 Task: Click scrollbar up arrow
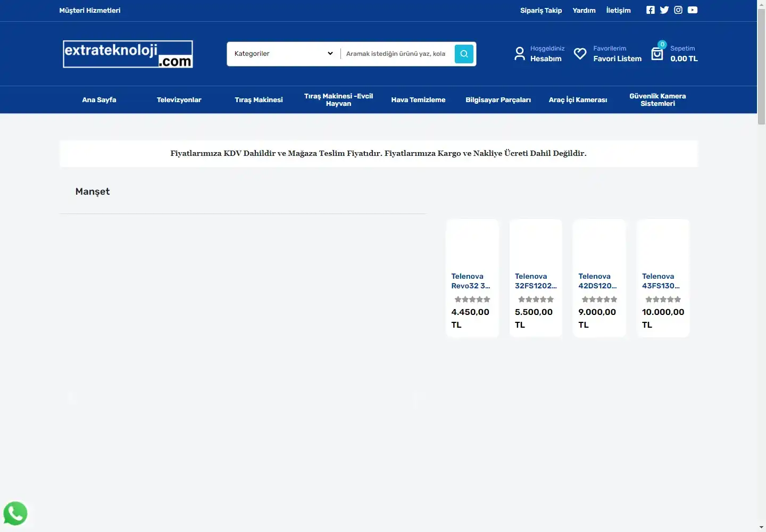pyautogui.click(x=761, y=4)
